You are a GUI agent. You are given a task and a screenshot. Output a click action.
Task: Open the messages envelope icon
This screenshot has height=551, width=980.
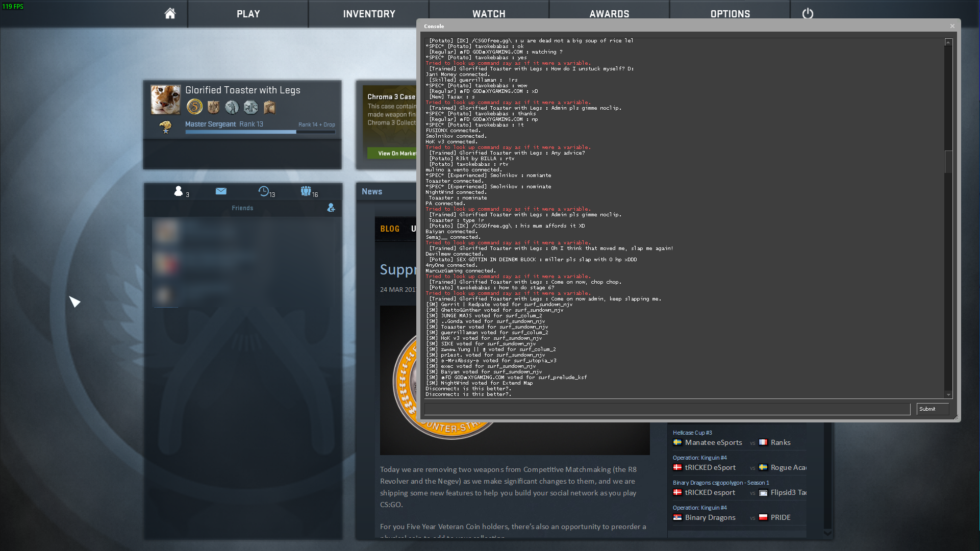point(221,191)
